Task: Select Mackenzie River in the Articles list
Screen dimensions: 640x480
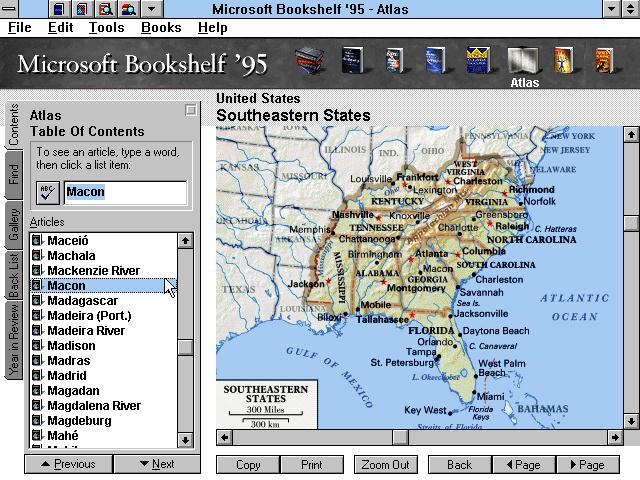Action: point(104,271)
